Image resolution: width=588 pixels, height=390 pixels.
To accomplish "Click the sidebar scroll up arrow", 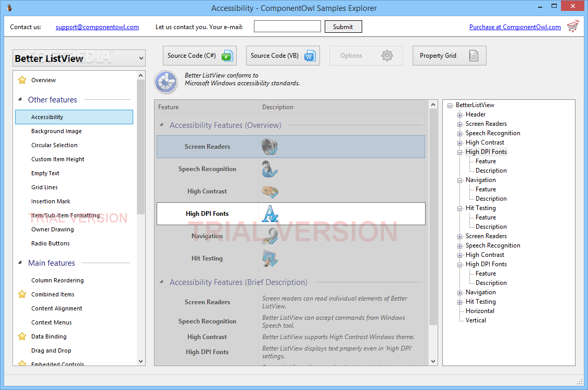I will click(x=140, y=75).
